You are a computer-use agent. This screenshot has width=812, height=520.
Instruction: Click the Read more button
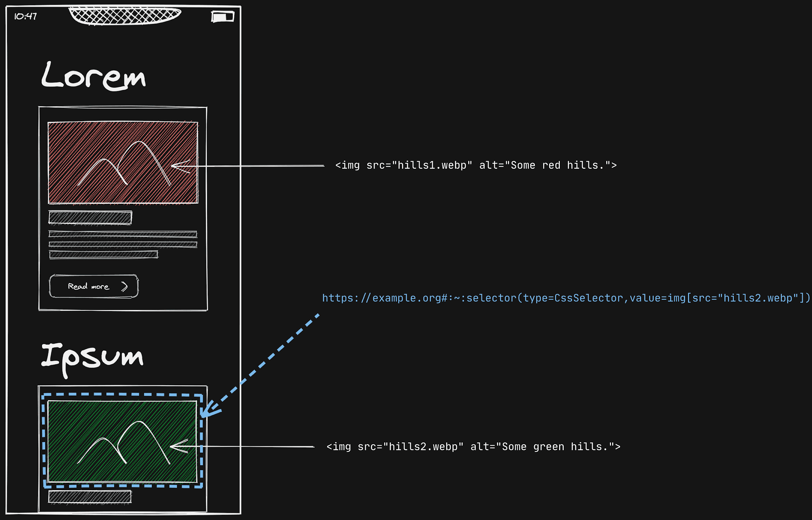point(94,286)
